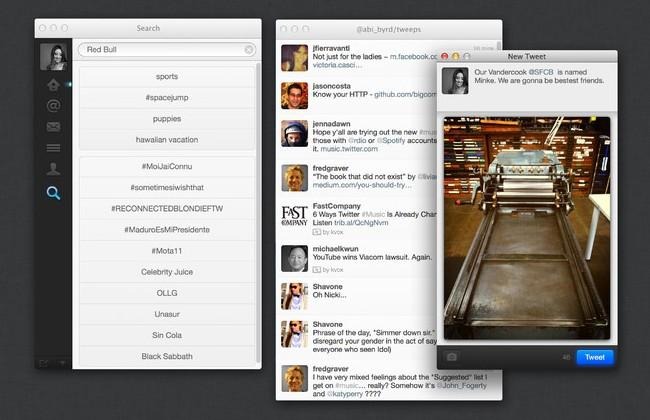Screen dimensions: 650x420
Task: Open trend '#RECONNECTEDBLONDIEFTW'
Action: click(x=167, y=209)
